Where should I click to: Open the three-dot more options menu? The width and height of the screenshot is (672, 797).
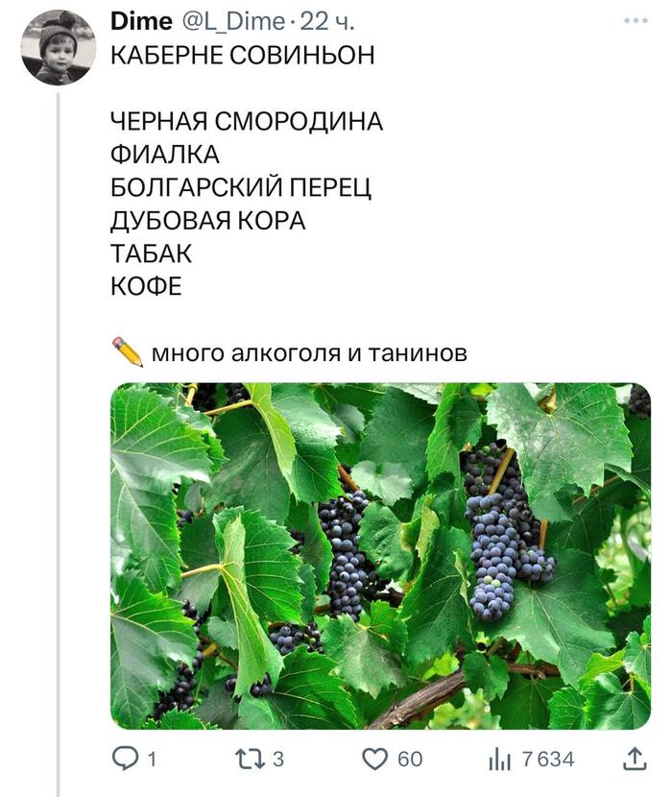(x=636, y=20)
